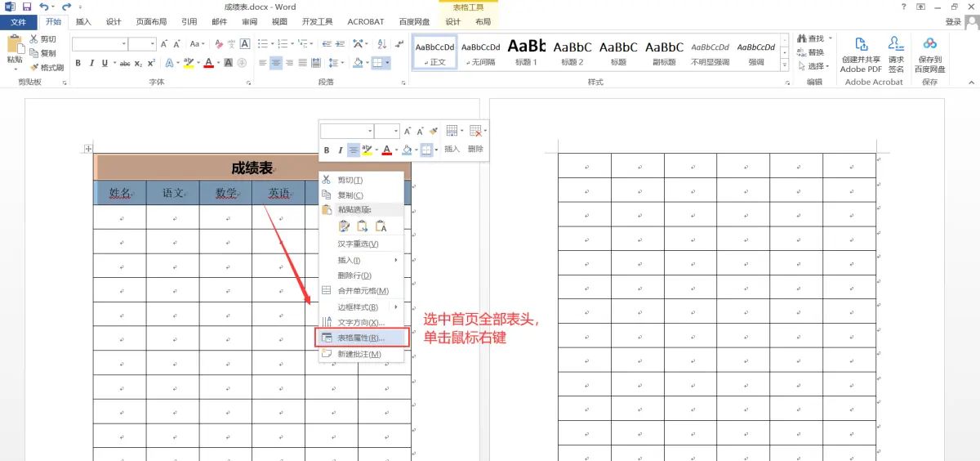Open the ribbon font size dropdown
This screenshot has height=461, width=980.
coord(152,43)
